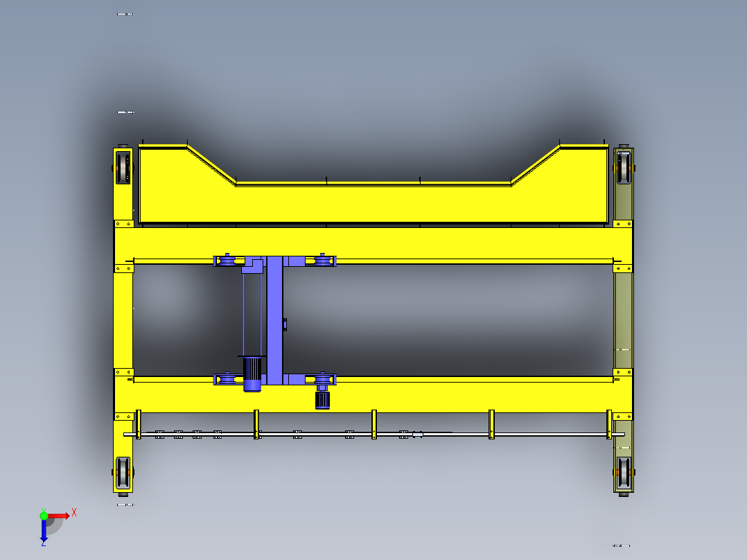Select the top-left crane wheel
Screen dimensions: 747x560
click(x=123, y=168)
